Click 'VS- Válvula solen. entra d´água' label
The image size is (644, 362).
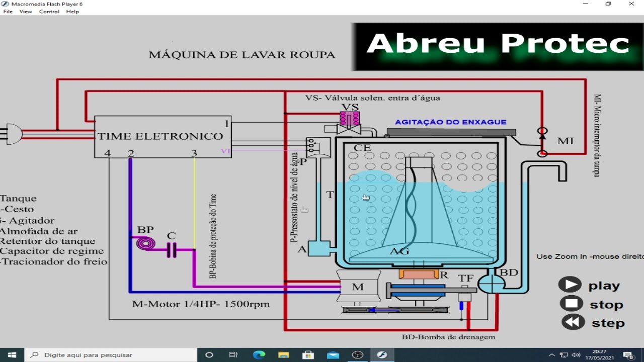pos(373,98)
